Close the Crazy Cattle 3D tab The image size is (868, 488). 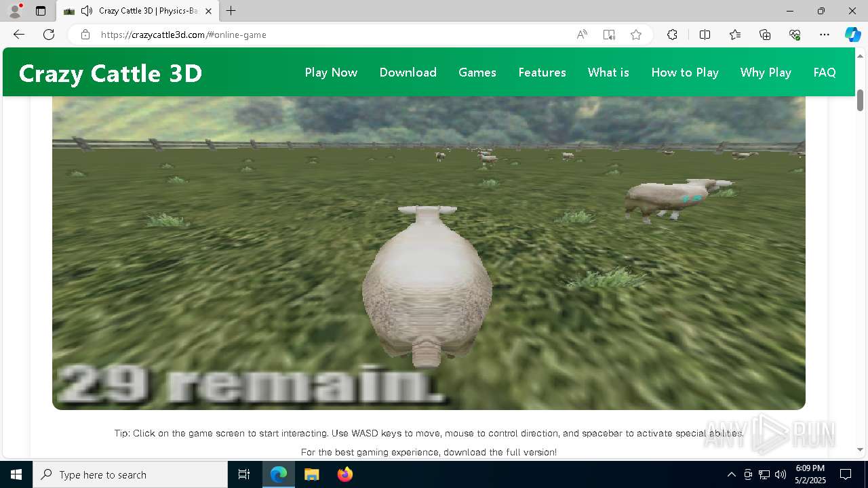tap(208, 11)
